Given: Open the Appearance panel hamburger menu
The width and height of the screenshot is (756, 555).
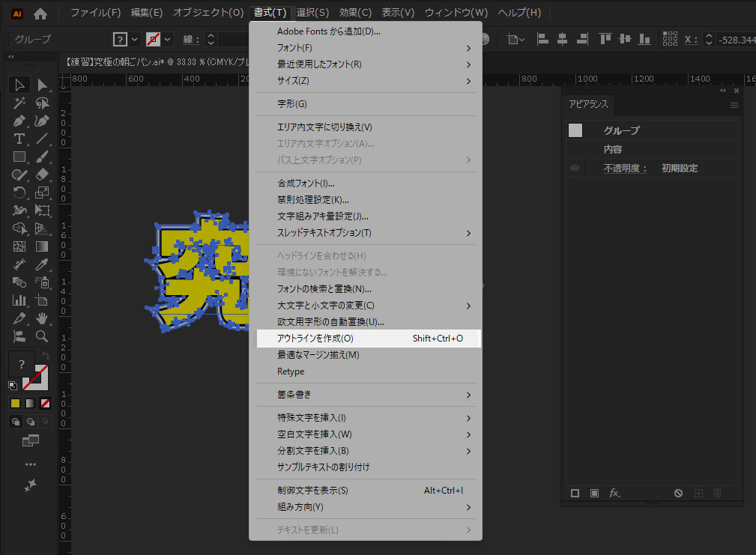Looking at the screenshot, I should pos(734,105).
